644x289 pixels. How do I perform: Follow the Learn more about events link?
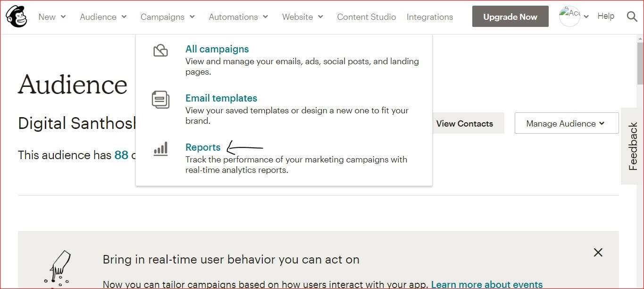487,284
